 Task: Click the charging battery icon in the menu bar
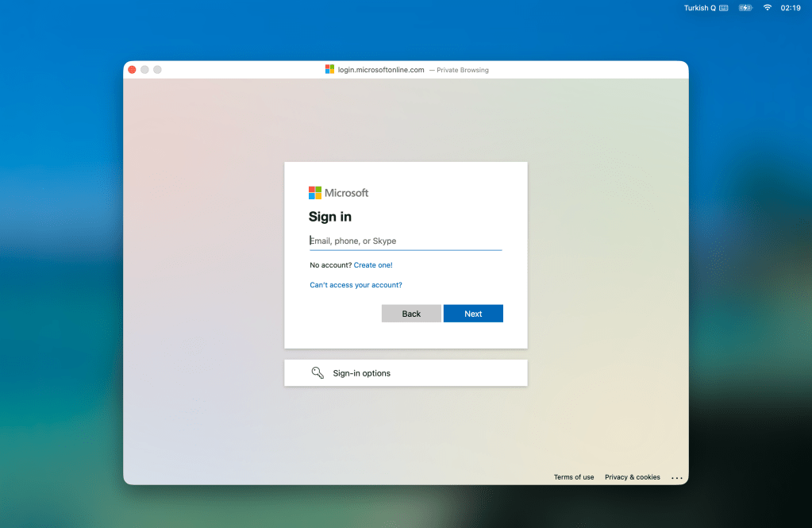(x=745, y=8)
